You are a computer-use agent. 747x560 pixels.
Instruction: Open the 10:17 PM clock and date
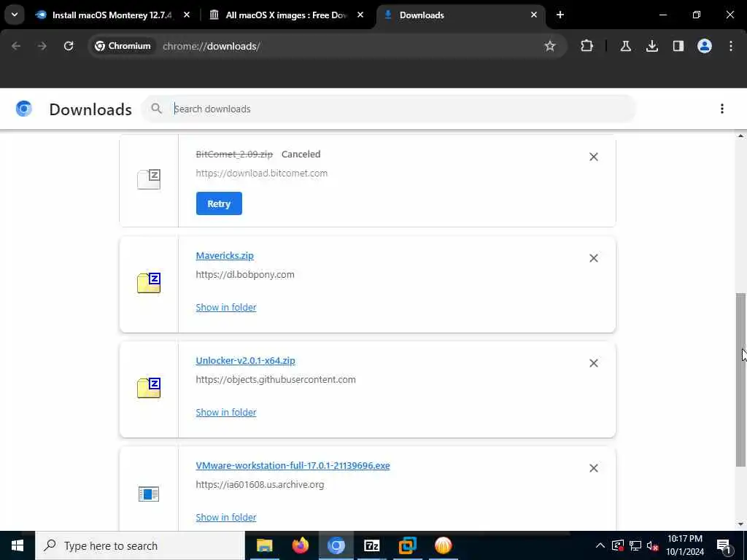[685, 545]
